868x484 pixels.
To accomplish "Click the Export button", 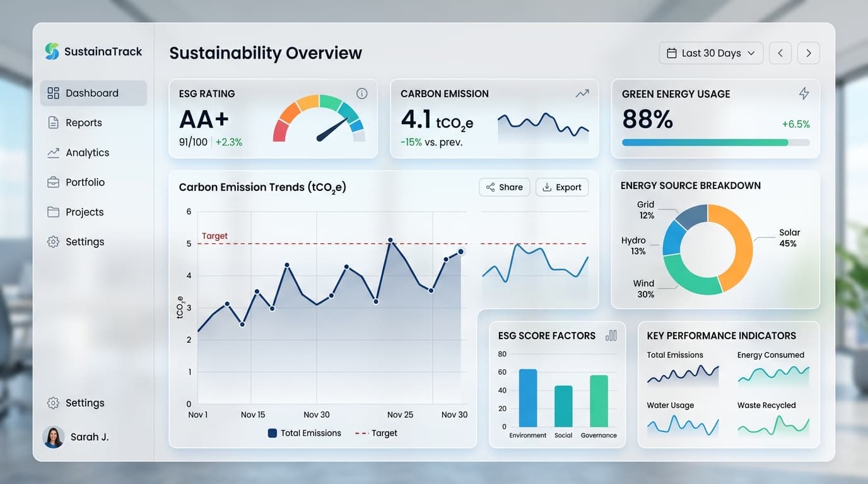I will (562, 187).
